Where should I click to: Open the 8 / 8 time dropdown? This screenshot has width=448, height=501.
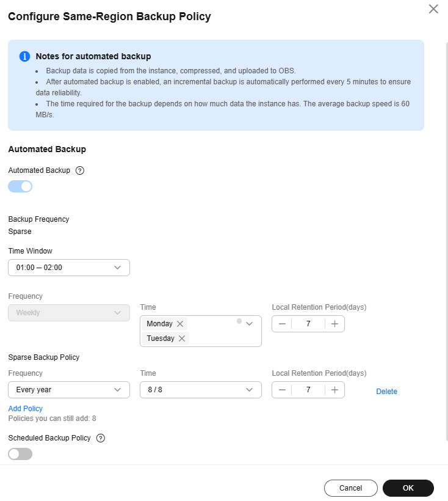(x=200, y=390)
